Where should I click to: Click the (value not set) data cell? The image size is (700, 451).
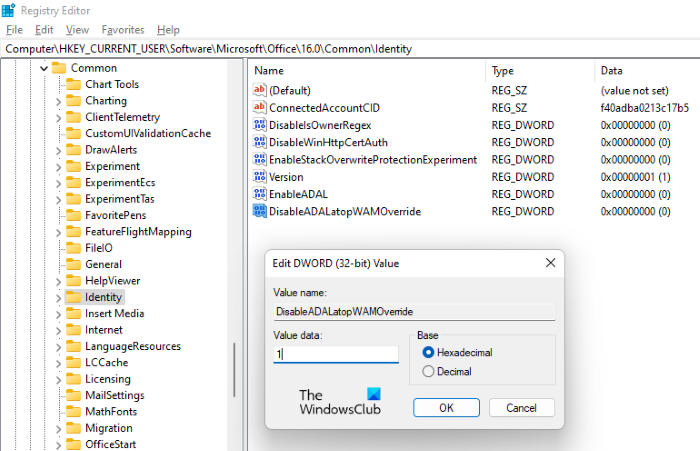[x=634, y=91]
